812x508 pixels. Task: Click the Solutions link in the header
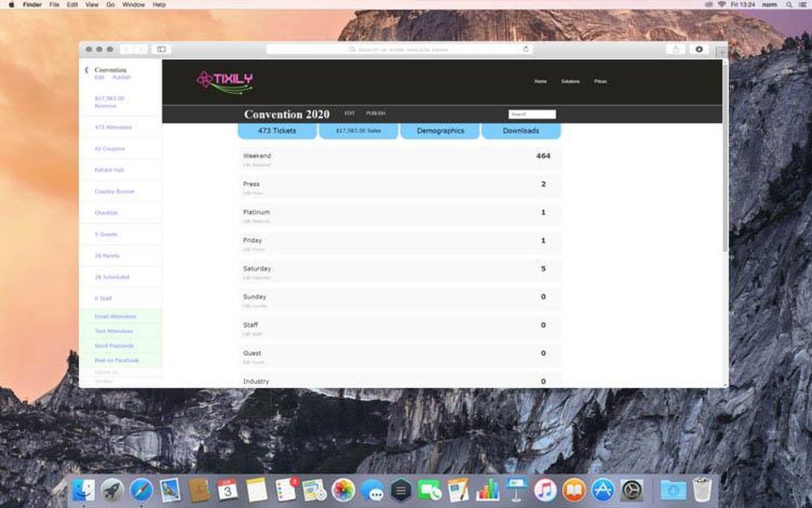[x=570, y=81]
